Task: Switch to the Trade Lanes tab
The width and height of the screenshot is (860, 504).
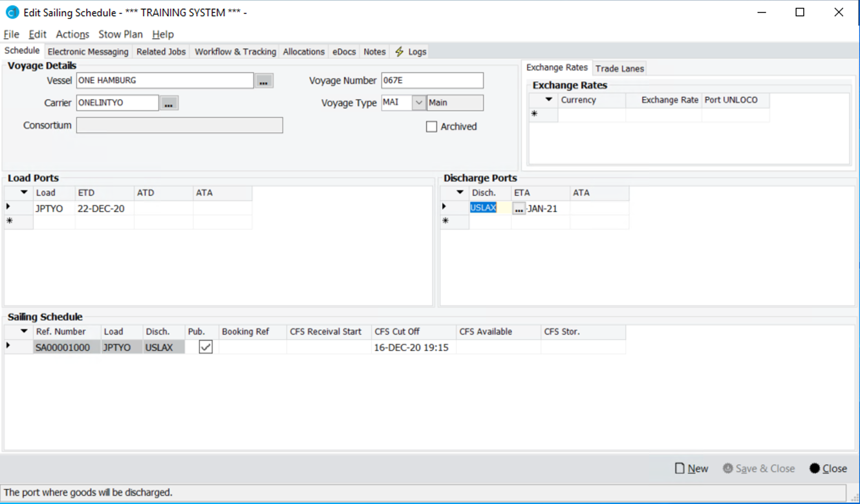Action: point(619,68)
